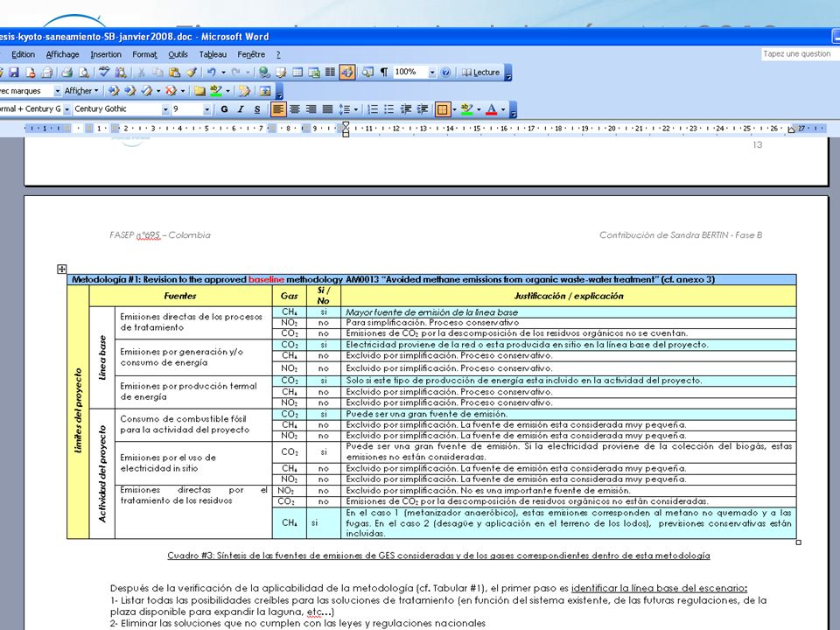Screen dimensions: 840x630
Task: Open the zoom 100% dropdown
Action: click(x=431, y=73)
